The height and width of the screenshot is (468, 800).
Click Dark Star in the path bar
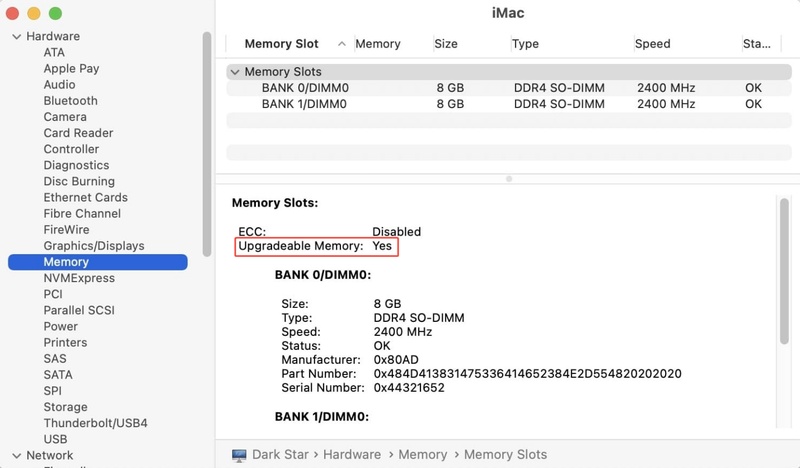(x=280, y=455)
